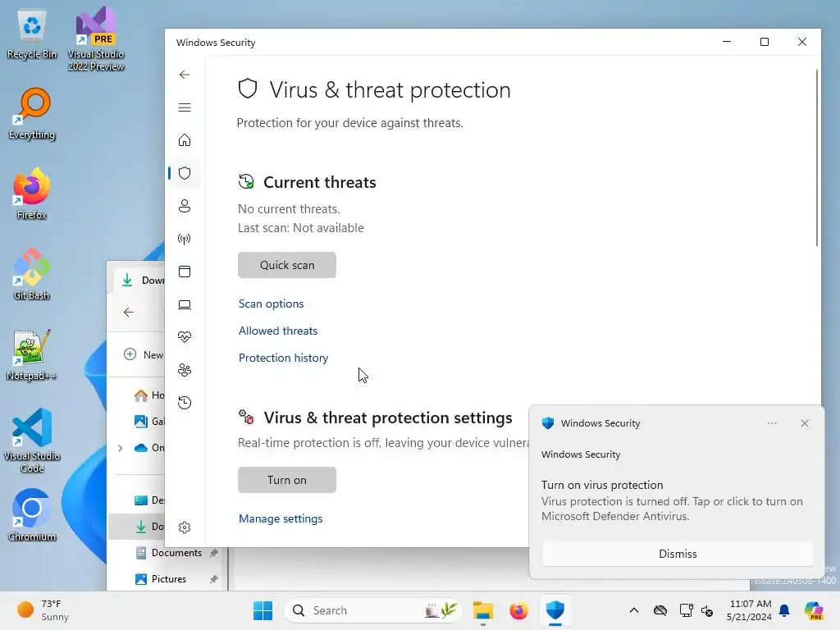Image resolution: width=840 pixels, height=630 pixels.
Task: Dismiss the Windows Security notification
Action: [x=678, y=554]
